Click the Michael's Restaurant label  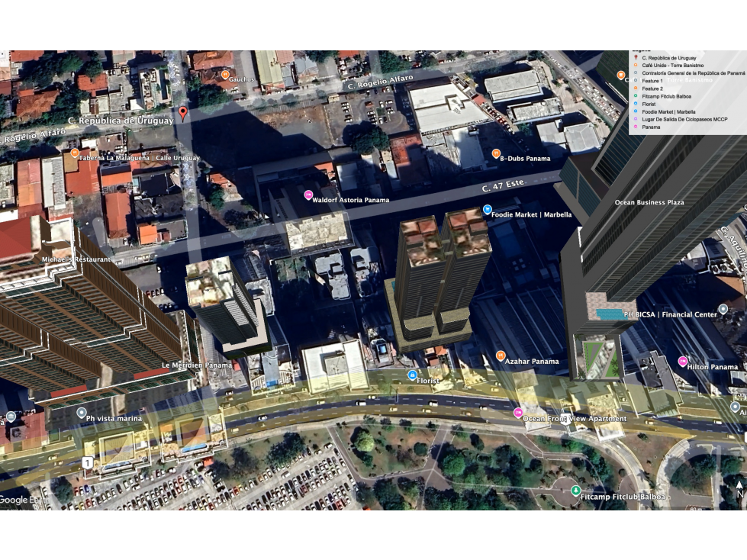76,259
